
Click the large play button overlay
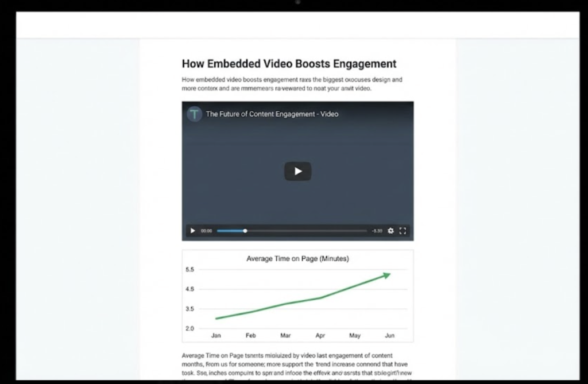click(297, 170)
